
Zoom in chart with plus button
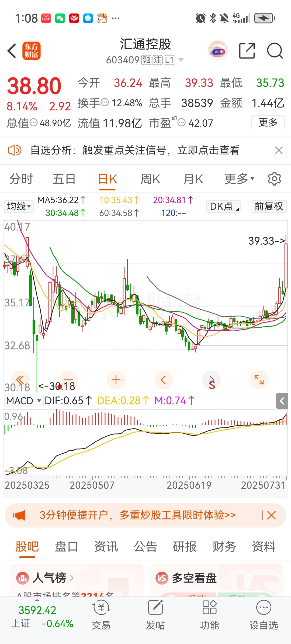coord(116,380)
